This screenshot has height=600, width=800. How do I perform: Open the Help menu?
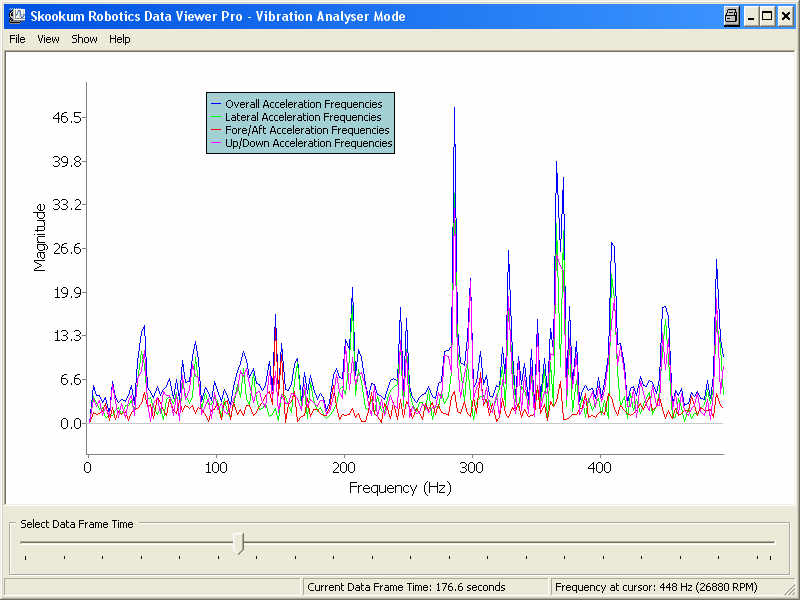tap(120, 39)
